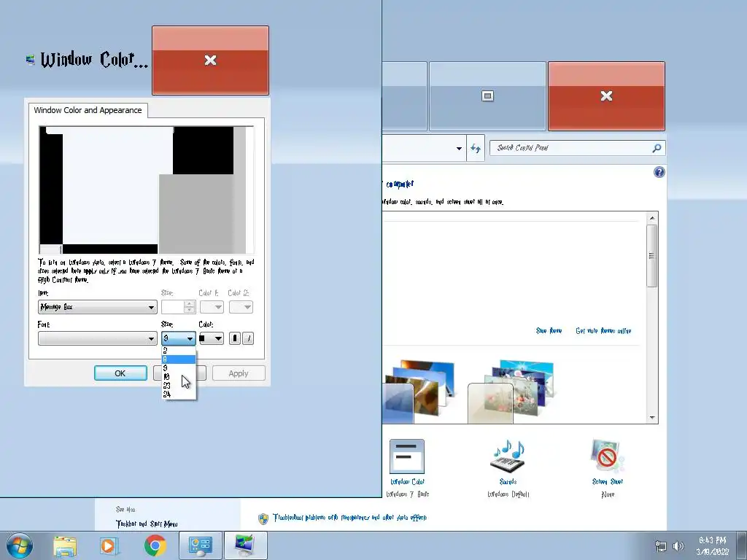Open the Windows Start orb
Screen dimensions: 747x560
pos(20,545)
